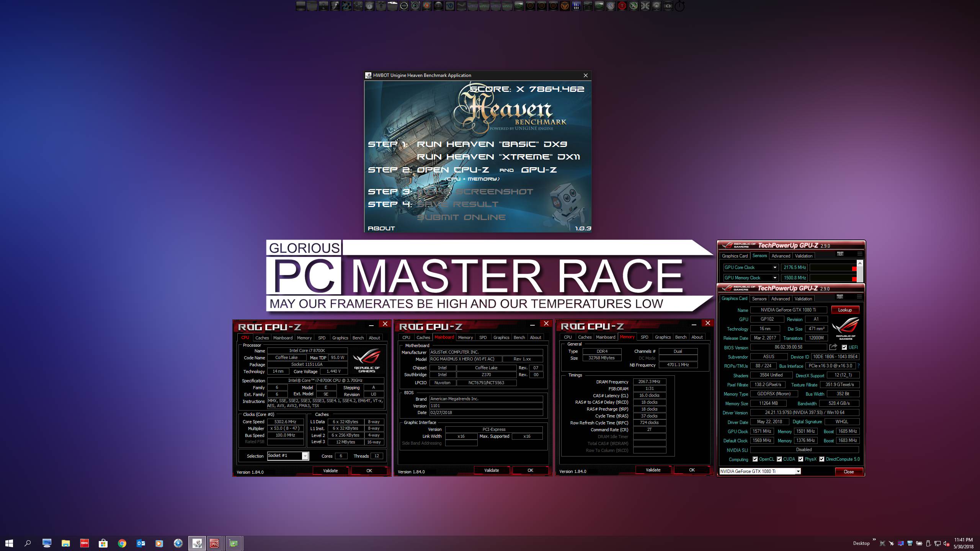This screenshot has height=551, width=980.
Task: Expand GPU Memory Clock sensor dropdown
Action: (x=774, y=278)
